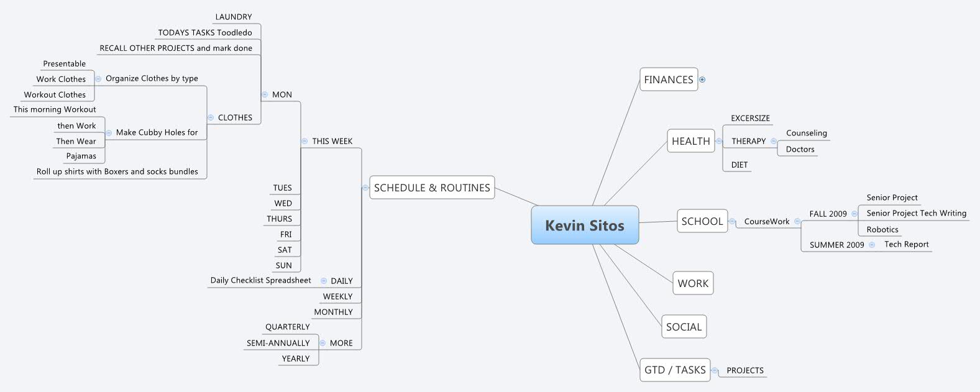Collapse the FALL 2009 subtopics

pyautogui.click(x=854, y=214)
